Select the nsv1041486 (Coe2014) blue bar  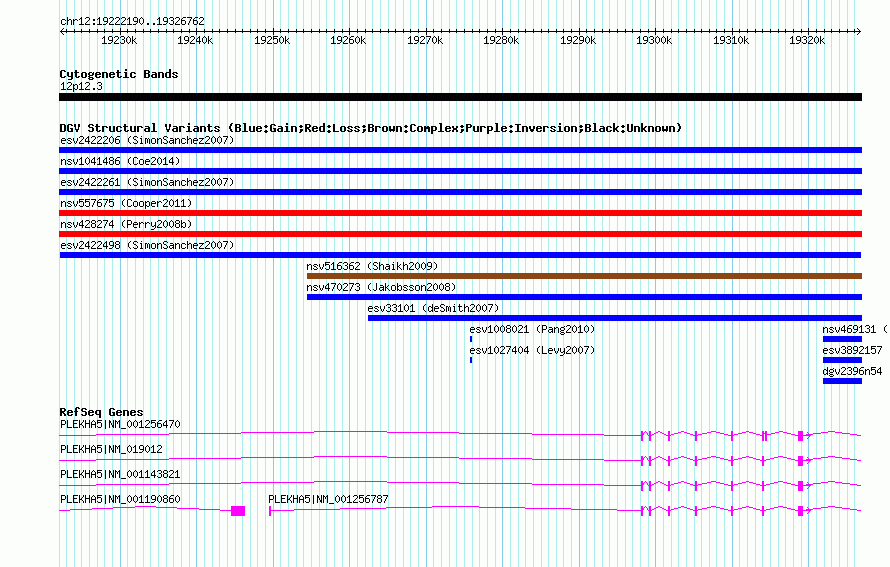click(460, 171)
